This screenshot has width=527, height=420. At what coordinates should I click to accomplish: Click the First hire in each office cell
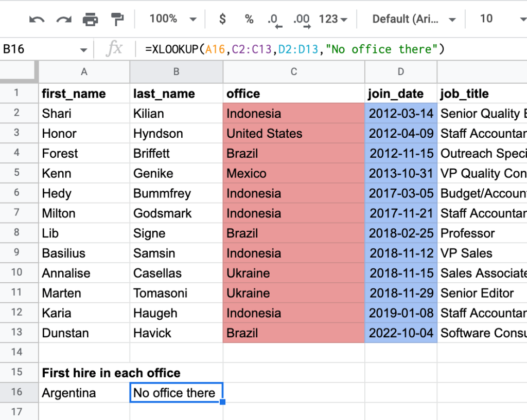(111, 373)
